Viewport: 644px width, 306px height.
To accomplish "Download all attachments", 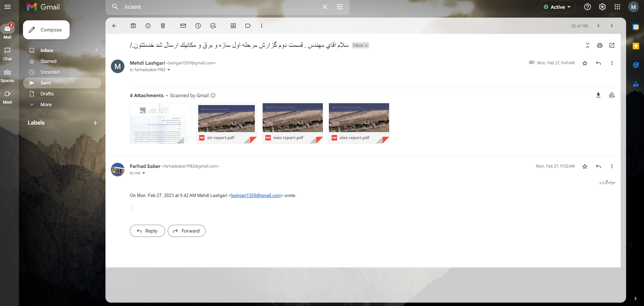I will coord(598,95).
